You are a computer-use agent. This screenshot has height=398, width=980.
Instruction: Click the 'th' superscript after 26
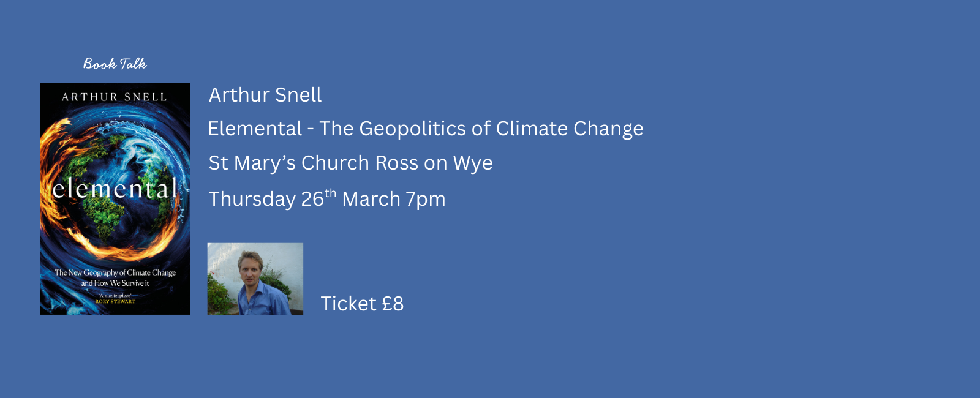pos(331,193)
